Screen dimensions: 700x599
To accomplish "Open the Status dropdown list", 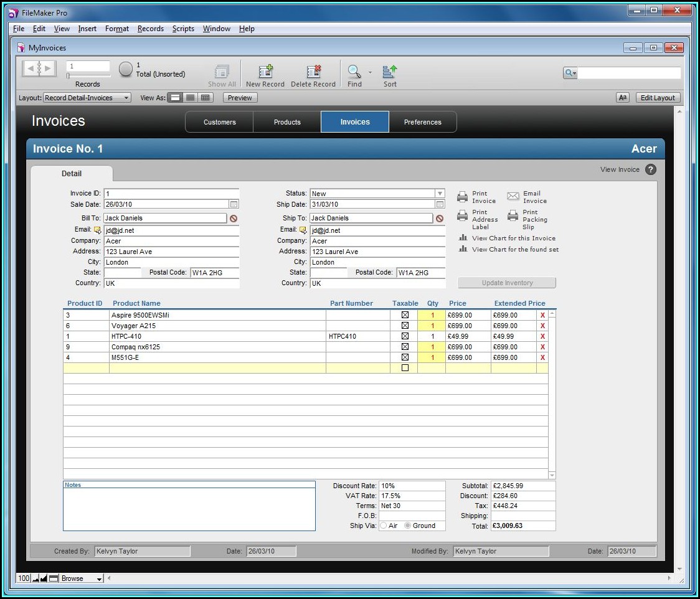I will tap(440, 194).
